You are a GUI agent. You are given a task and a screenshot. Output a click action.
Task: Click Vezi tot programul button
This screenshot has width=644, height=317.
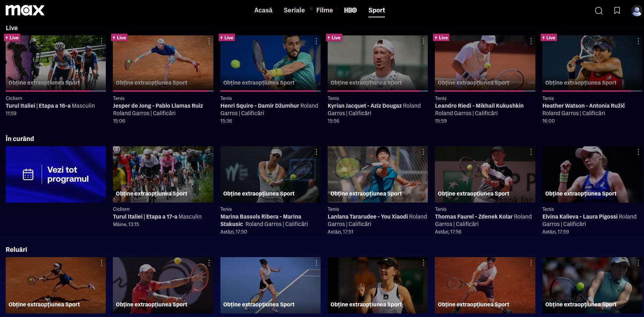[56, 174]
